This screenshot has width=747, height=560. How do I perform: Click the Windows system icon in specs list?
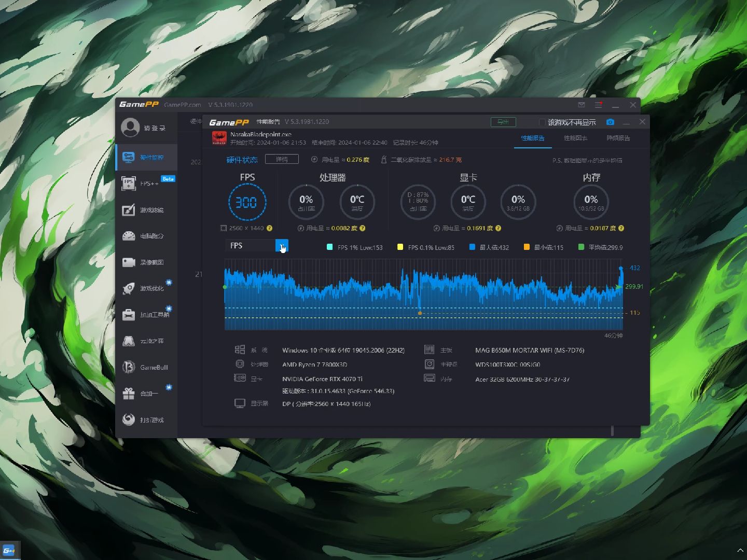pyautogui.click(x=240, y=350)
